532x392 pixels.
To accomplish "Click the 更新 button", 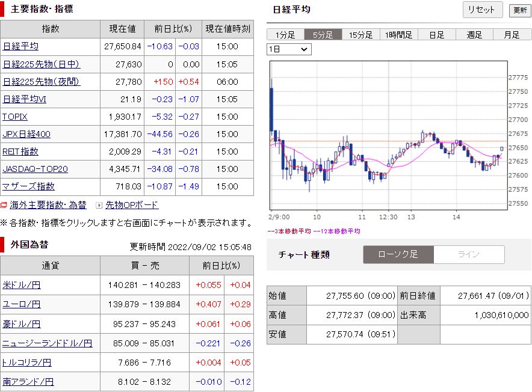I will click(x=520, y=10).
